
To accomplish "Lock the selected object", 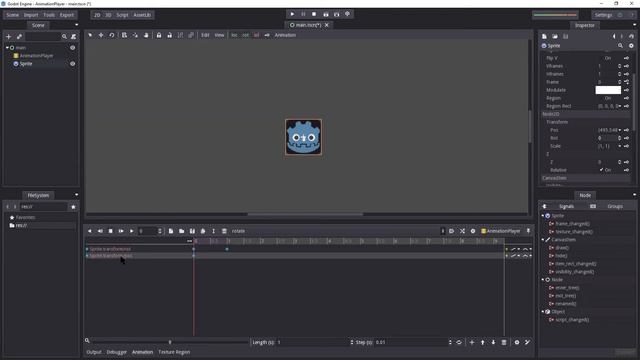I will [x=159, y=35].
